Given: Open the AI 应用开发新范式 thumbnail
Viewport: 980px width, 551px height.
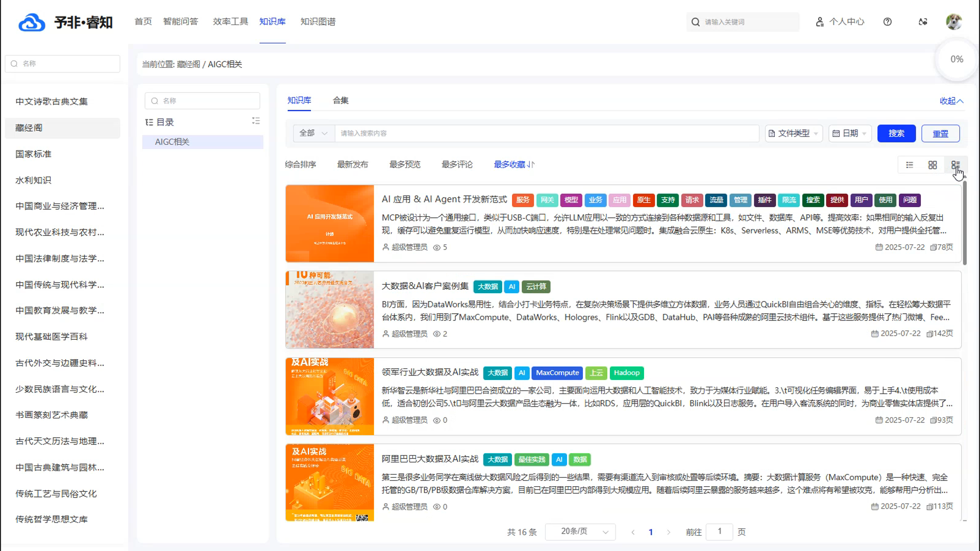Looking at the screenshot, I should click(x=330, y=223).
